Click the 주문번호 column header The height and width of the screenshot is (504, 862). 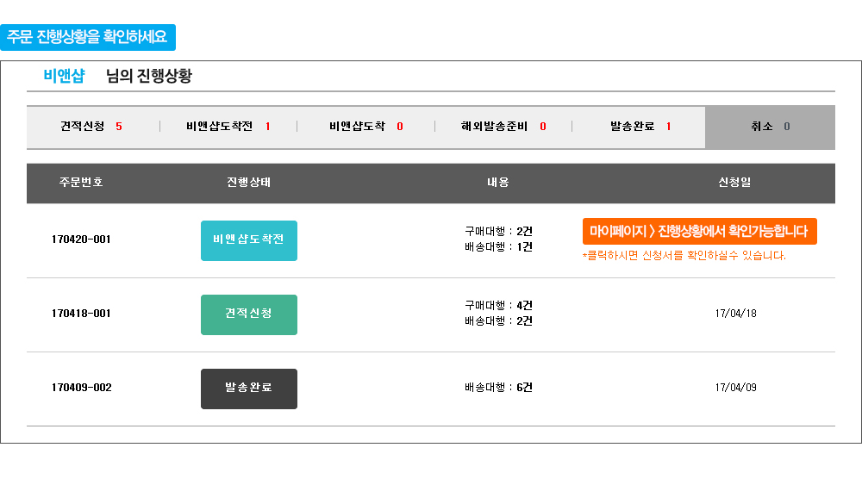(81, 183)
